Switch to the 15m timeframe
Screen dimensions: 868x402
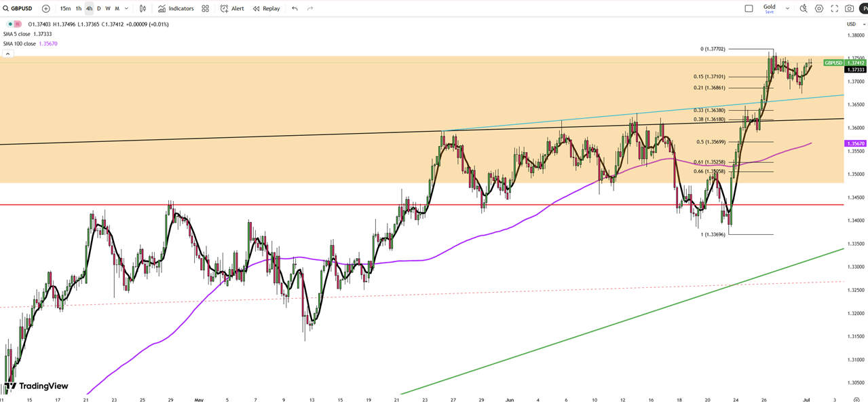tap(65, 9)
